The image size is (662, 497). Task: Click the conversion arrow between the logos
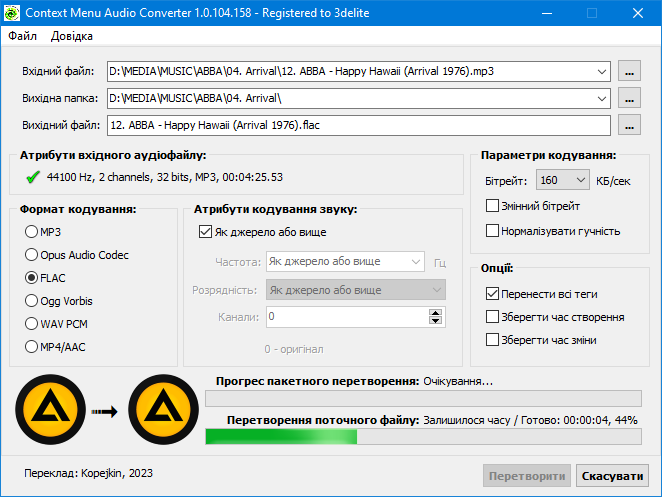tap(105, 411)
